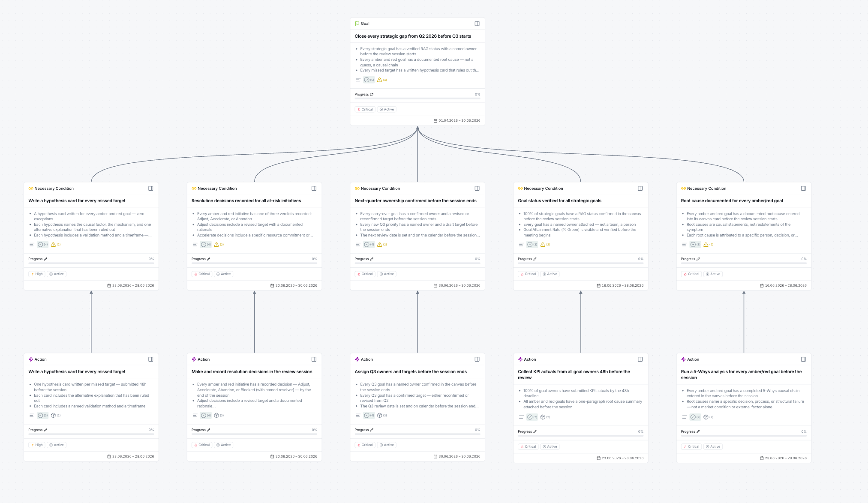Click calendar icon on 'Assign Q3 owners' action card
This screenshot has height=503, width=868.
[435, 456]
